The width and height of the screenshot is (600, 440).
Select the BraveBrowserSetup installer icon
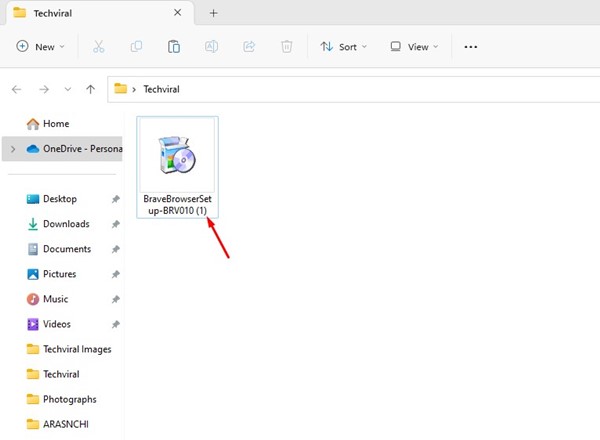click(x=177, y=155)
